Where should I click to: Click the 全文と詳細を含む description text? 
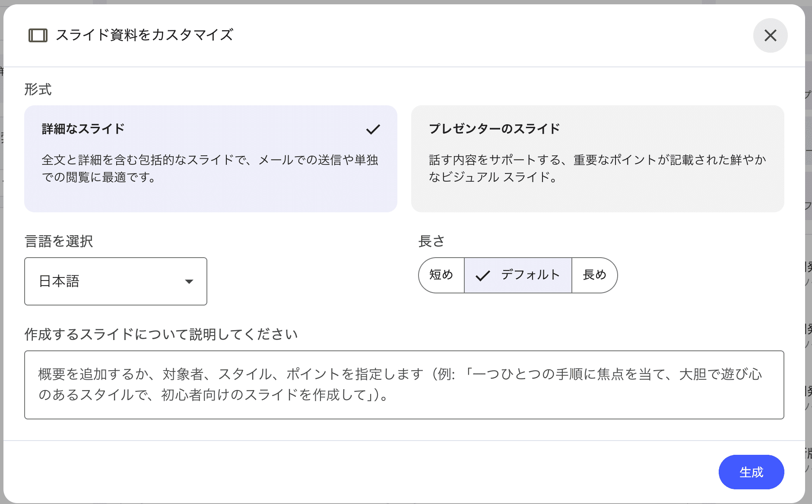210,168
